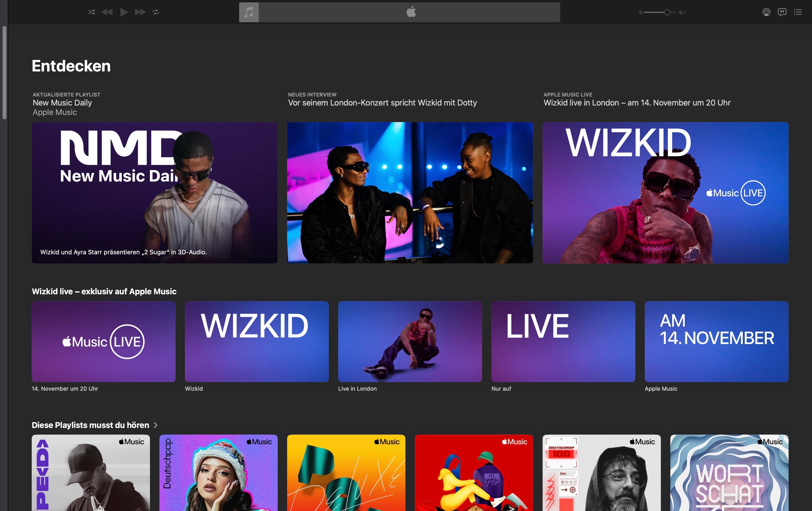Toggle repeat mode
The height and width of the screenshot is (511, 812).
pyautogui.click(x=156, y=12)
